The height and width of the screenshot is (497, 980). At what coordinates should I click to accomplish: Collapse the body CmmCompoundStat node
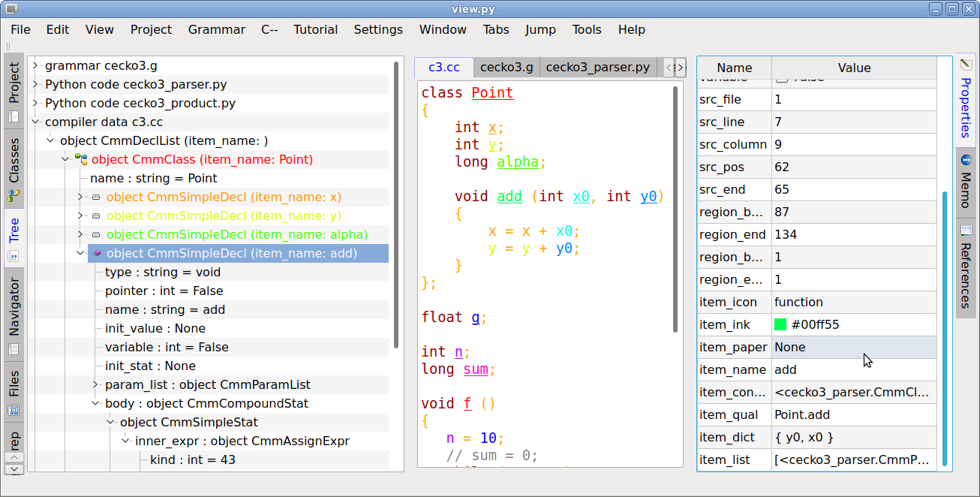tap(95, 403)
